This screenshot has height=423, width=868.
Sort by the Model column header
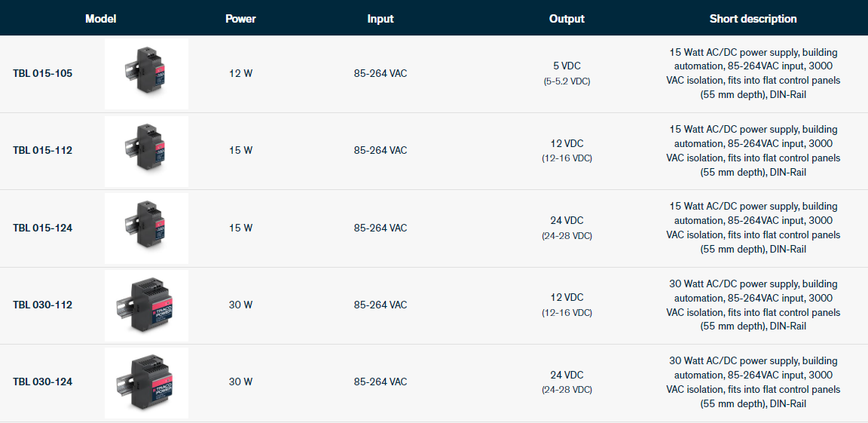click(101, 19)
